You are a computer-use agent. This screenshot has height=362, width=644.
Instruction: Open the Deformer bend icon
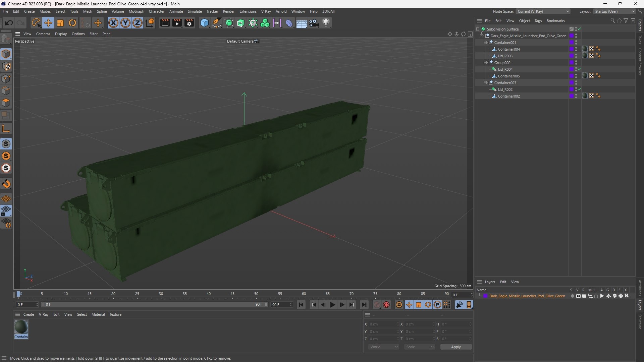click(289, 23)
